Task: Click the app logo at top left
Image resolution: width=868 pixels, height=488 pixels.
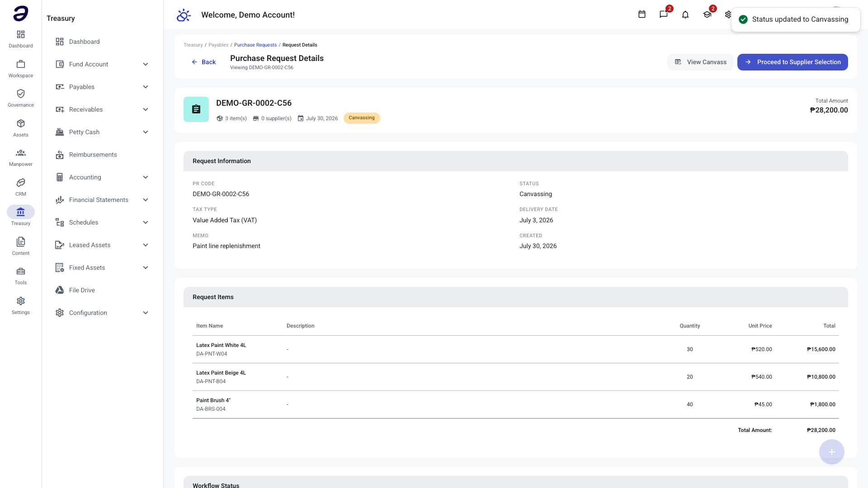Action: coord(21,14)
